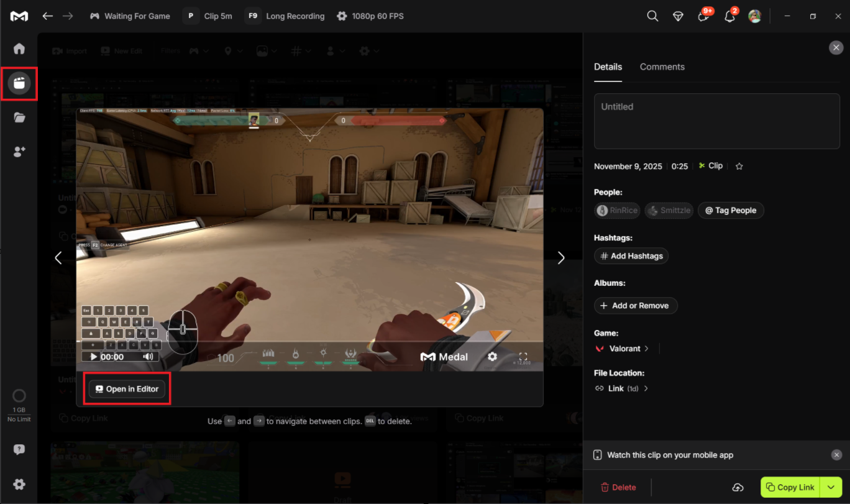Open the Waiting For Game status
The height and width of the screenshot is (504, 850).
point(130,16)
